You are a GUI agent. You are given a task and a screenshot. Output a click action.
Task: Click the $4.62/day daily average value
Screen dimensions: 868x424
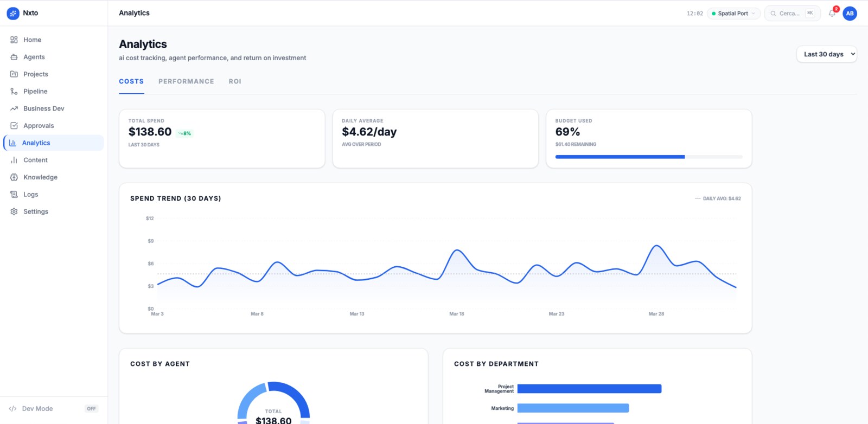coord(369,132)
